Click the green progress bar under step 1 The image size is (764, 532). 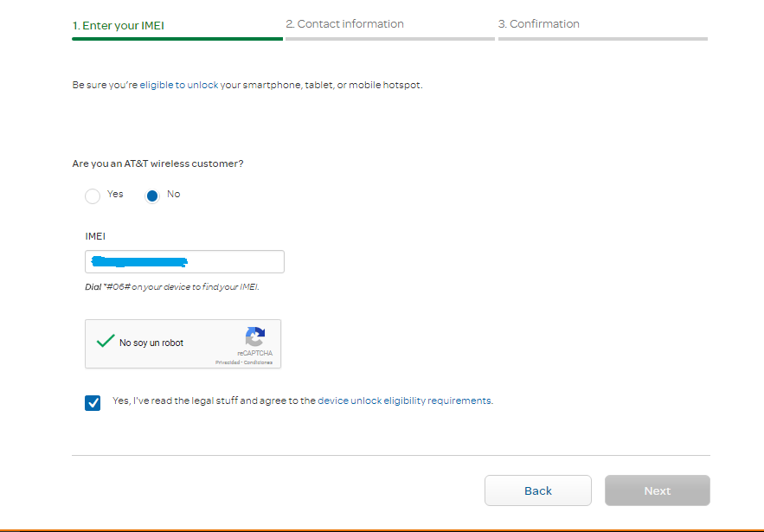coord(177,39)
